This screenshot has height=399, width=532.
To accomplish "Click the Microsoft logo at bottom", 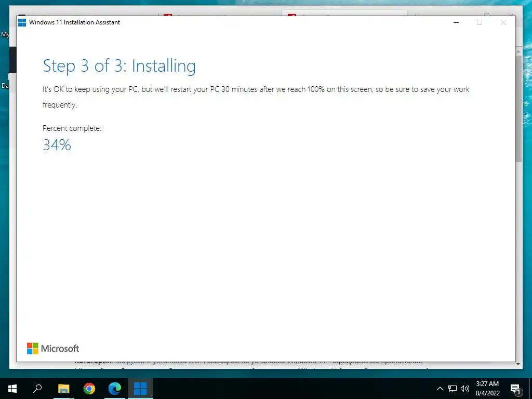I will pos(53,349).
